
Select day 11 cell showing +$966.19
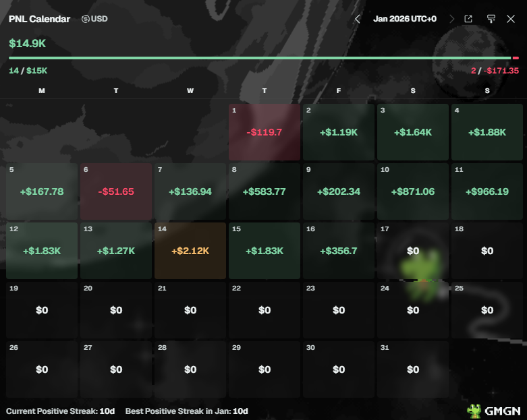coord(487,191)
